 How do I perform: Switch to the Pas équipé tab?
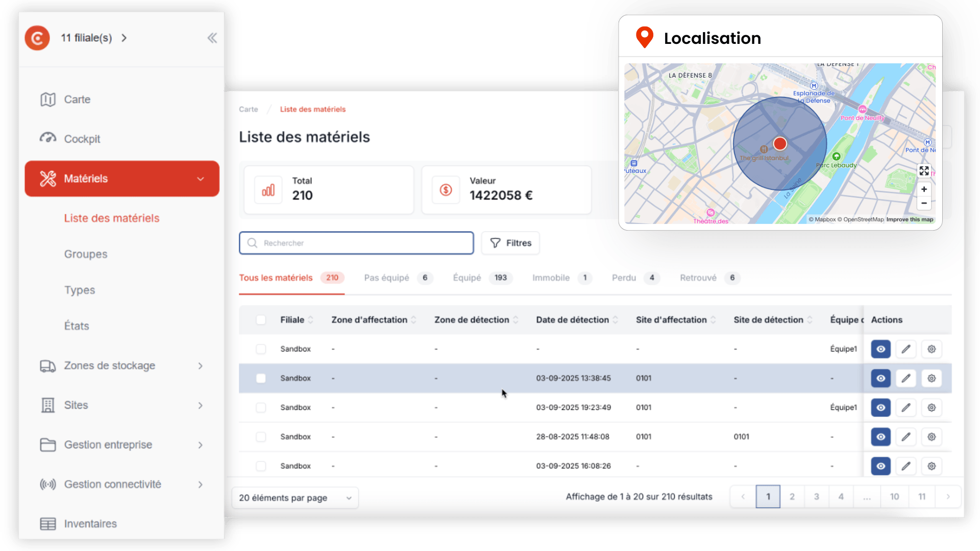(386, 278)
